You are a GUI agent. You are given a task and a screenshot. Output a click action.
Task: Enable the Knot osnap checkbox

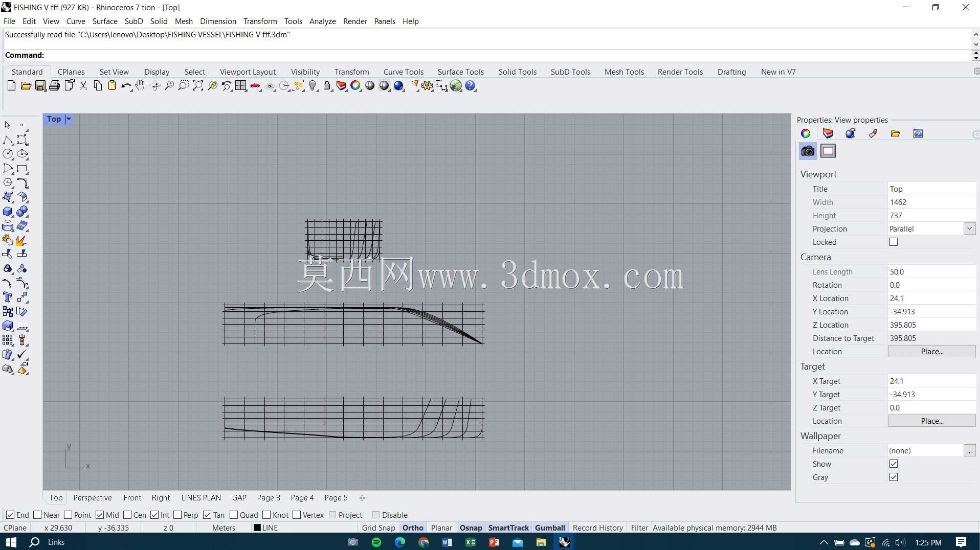pyautogui.click(x=266, y=515)
